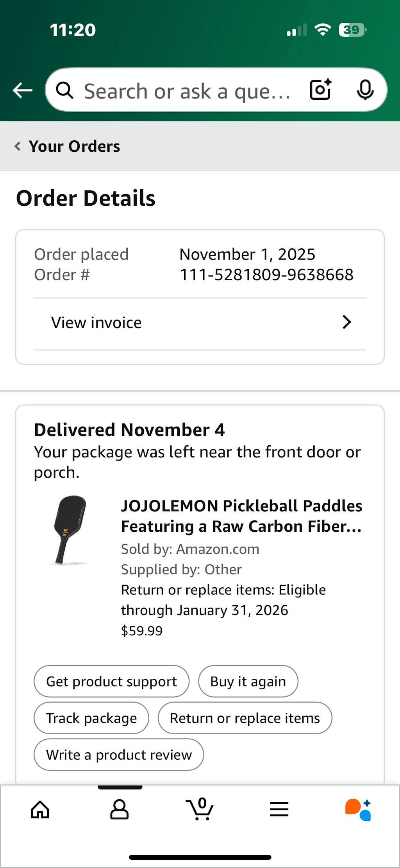The image size is (400, 868).
Task: Open account profile tab
Action: pyautogui.click(x=120, y=809)
